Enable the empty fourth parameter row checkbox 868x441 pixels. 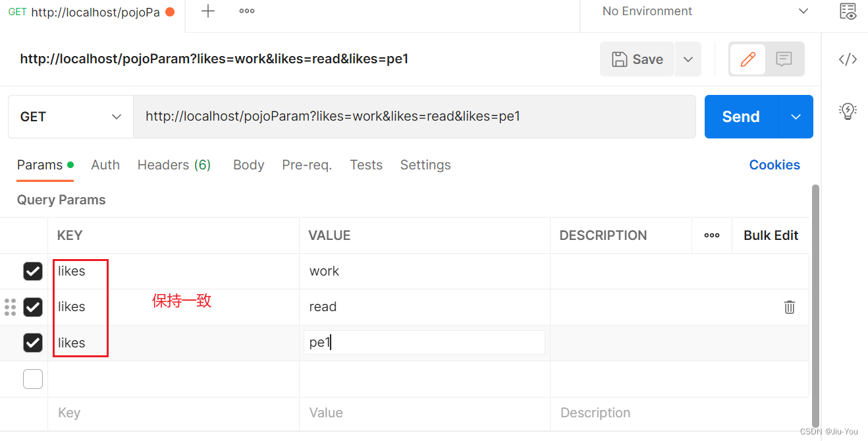33,378
